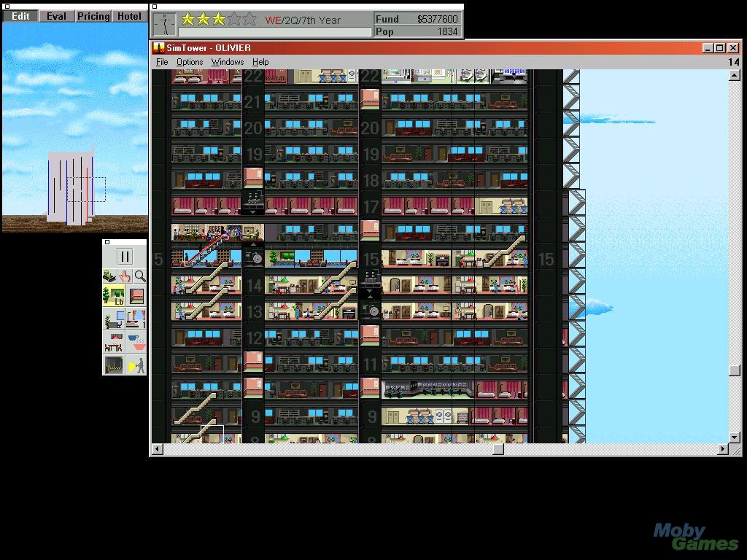Click the horizontal scrollbar thumb

[x=498, y=449]
